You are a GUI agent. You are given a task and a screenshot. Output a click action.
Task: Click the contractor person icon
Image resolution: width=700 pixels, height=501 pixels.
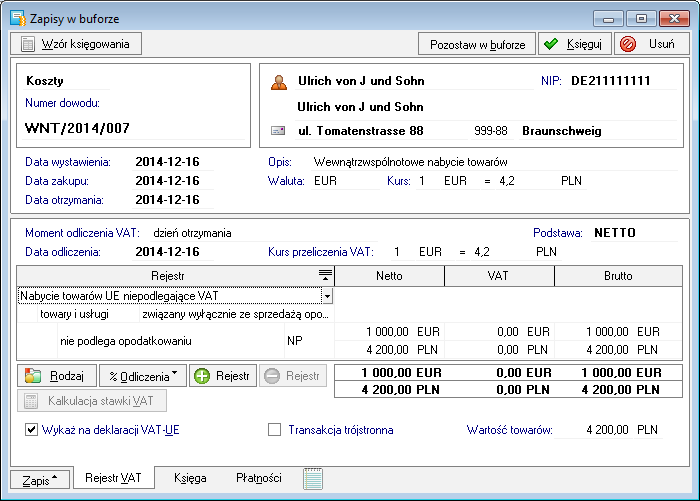coord(279,82)
